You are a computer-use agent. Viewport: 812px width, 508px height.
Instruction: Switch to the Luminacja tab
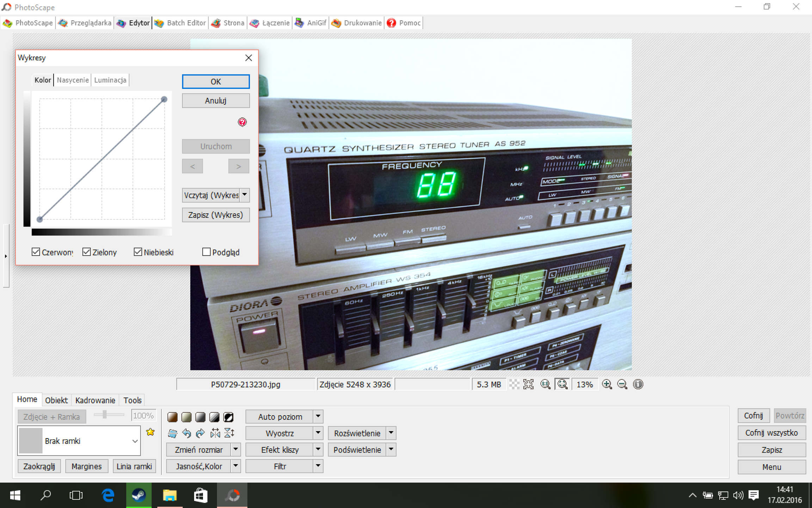point(110,80)
